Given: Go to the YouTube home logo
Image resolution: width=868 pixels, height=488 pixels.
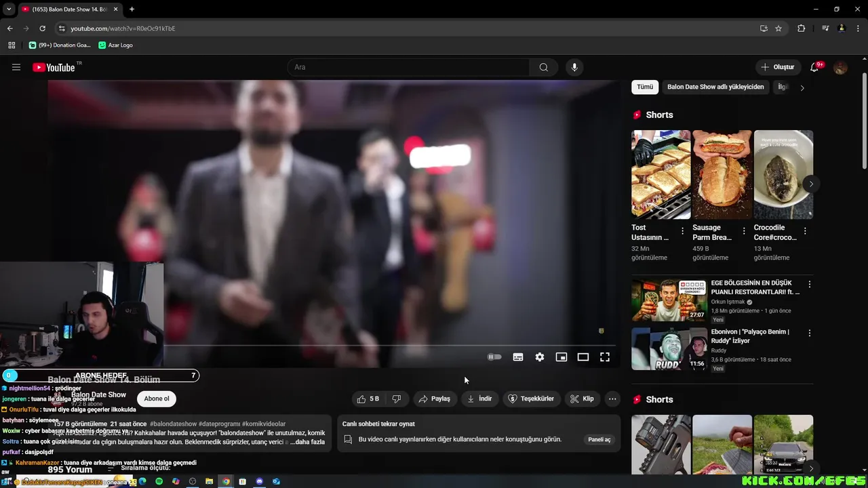Looking at the screenshot, I should click(x=54, y=67).
